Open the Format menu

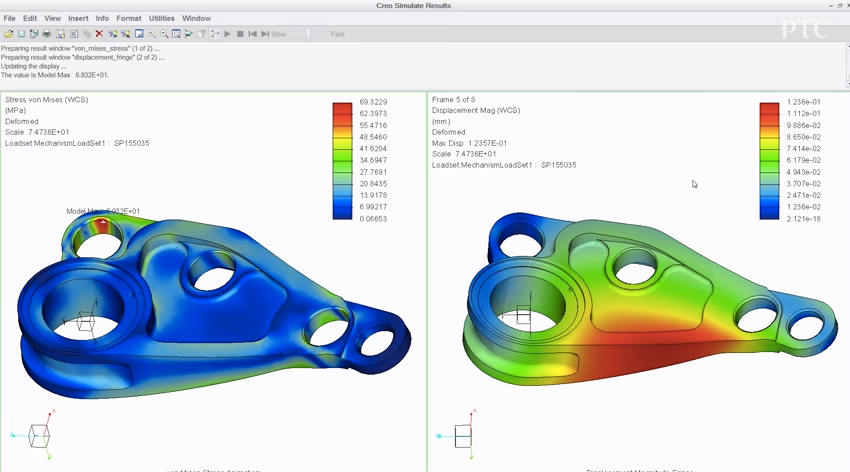coord(128,18)
